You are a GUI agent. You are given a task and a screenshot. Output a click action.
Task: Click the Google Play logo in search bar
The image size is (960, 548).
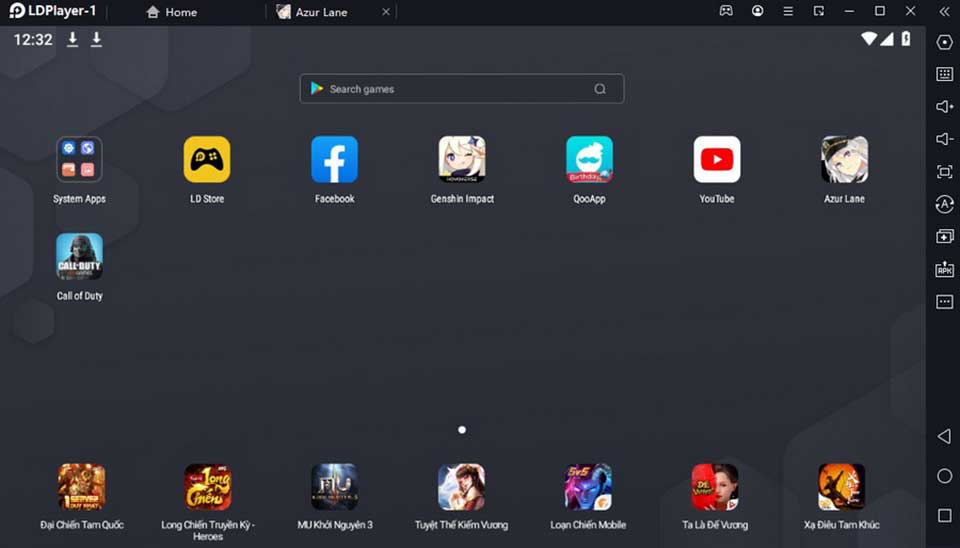317,88
